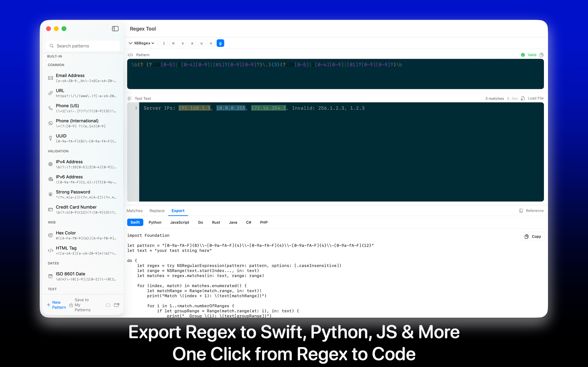
Task: Enable the case-insensitive i flag
Action: (164, 43)
